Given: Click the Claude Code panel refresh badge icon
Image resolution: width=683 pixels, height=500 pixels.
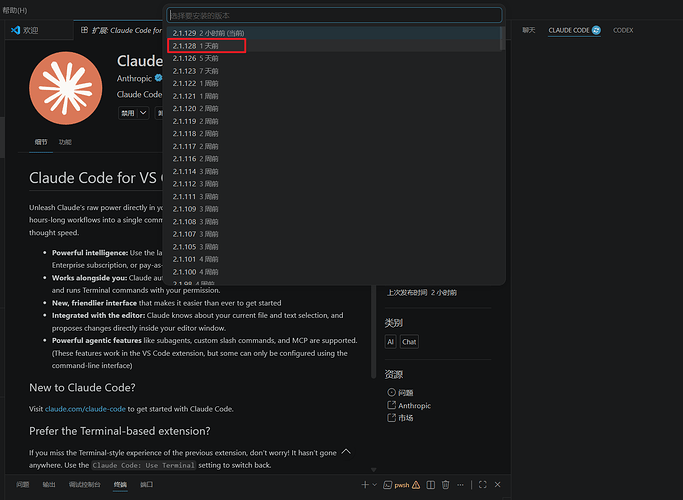Looking at the screenshot, I should click(x=596, y=30).
